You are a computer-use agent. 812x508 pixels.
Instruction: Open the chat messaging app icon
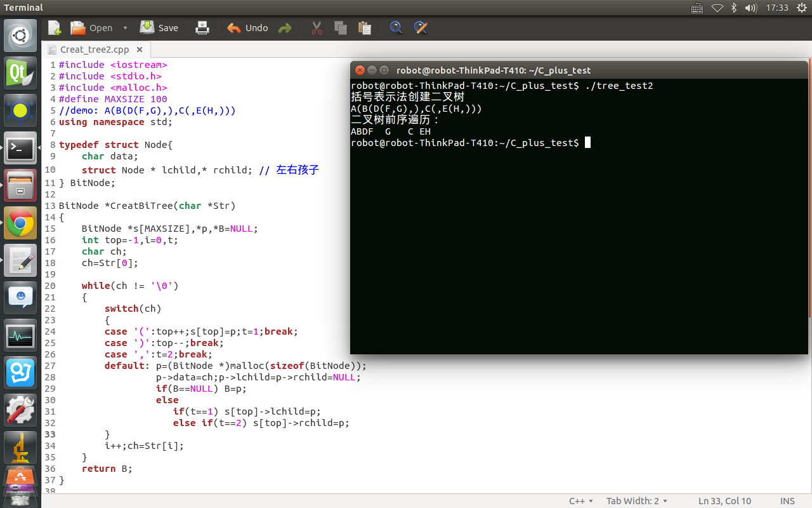pos(20,298)
